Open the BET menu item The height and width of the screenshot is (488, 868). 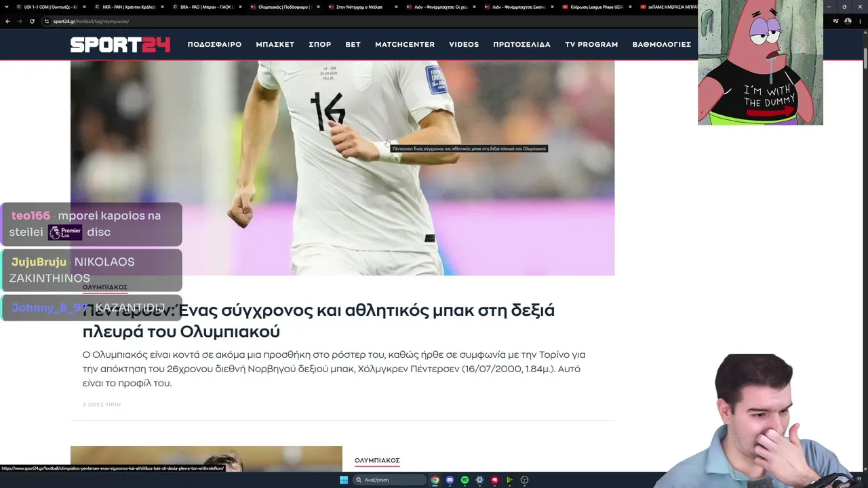click(353, 45)
